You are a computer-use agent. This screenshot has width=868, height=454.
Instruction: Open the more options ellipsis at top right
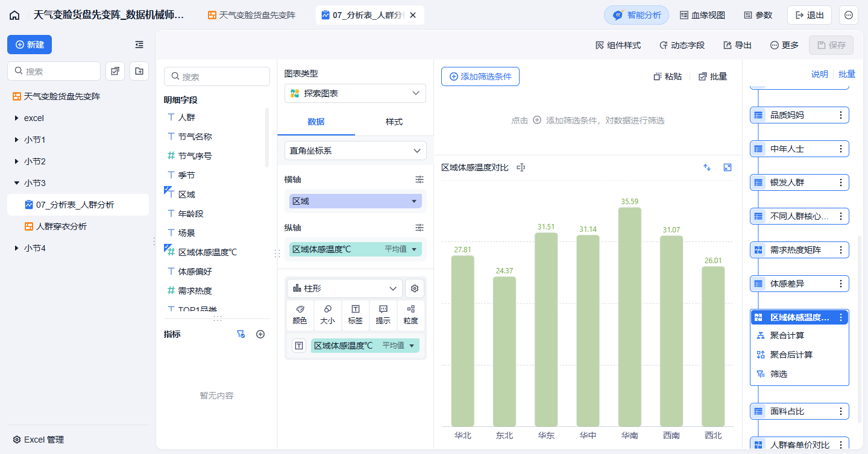849,15
